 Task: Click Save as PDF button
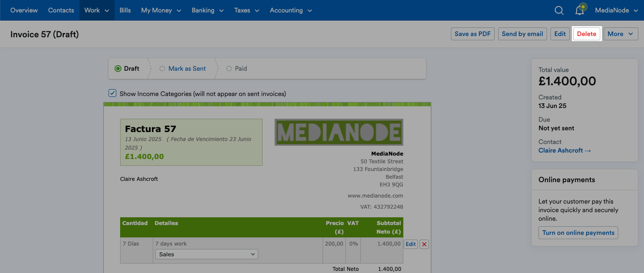coord(473,34)
